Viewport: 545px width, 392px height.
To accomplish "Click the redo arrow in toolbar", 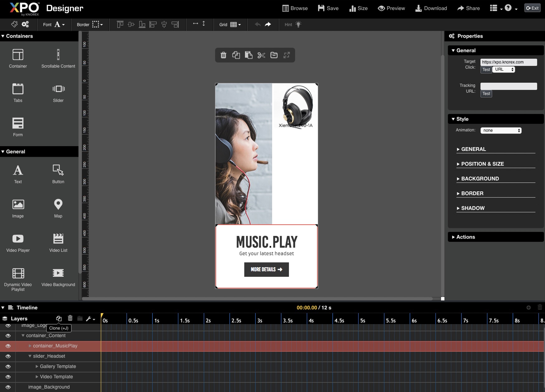I will point(268,24).
